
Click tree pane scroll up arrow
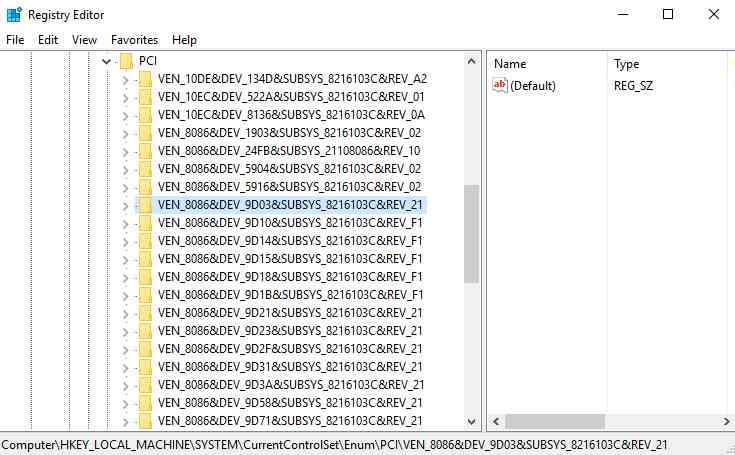(x=472, y=61)
